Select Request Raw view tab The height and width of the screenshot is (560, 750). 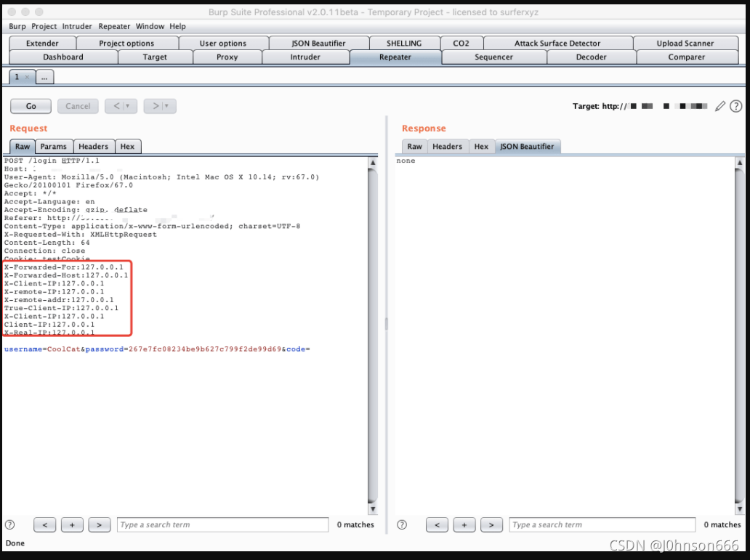23,146
